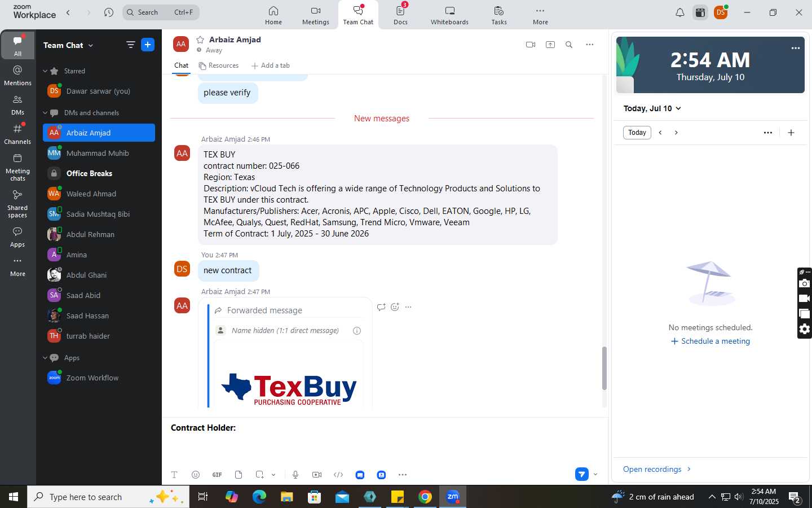812x508 pixels.
Task: Go to the Tasks tab
Action: click(499, 15)
